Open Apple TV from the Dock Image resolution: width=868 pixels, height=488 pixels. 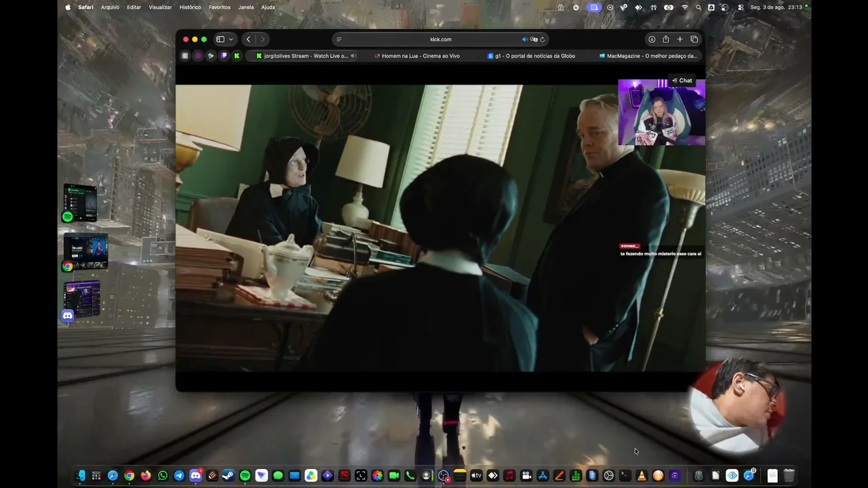(x=476, y=476)
